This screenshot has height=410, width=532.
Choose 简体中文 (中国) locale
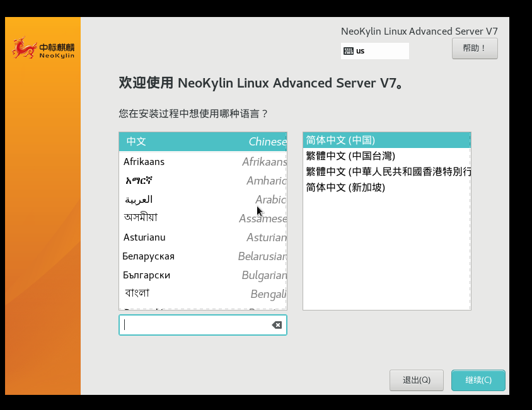click(387, 140)
